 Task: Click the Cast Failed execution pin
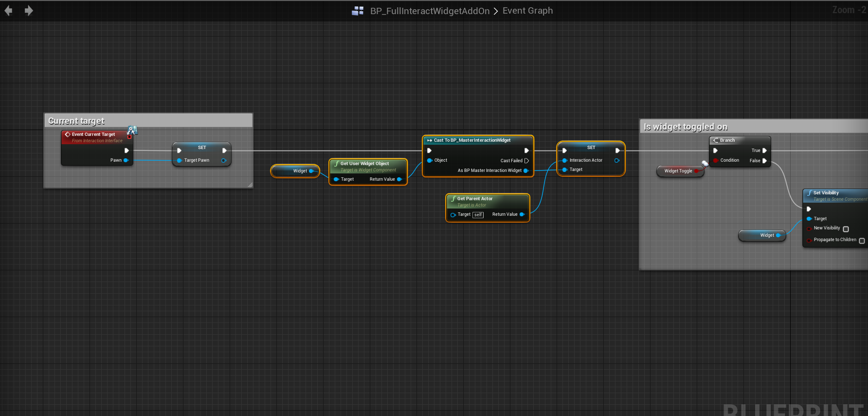click(526, 161)
